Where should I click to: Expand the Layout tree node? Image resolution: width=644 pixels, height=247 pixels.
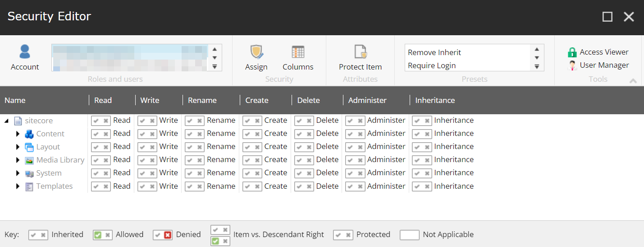18,147
